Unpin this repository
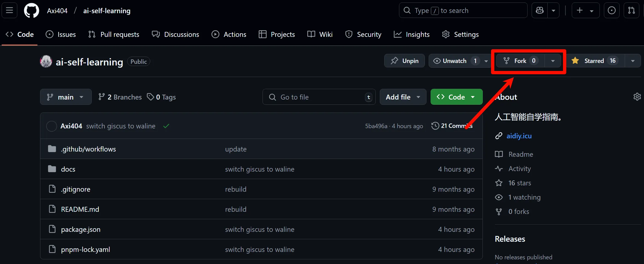The height and width of the screenshot is (264, 644). click(x=405, y=61)
